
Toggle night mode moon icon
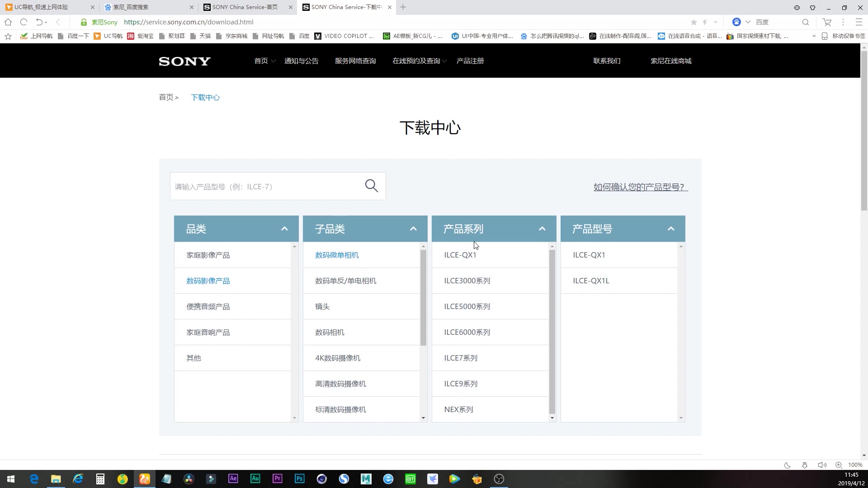(787, 465)
